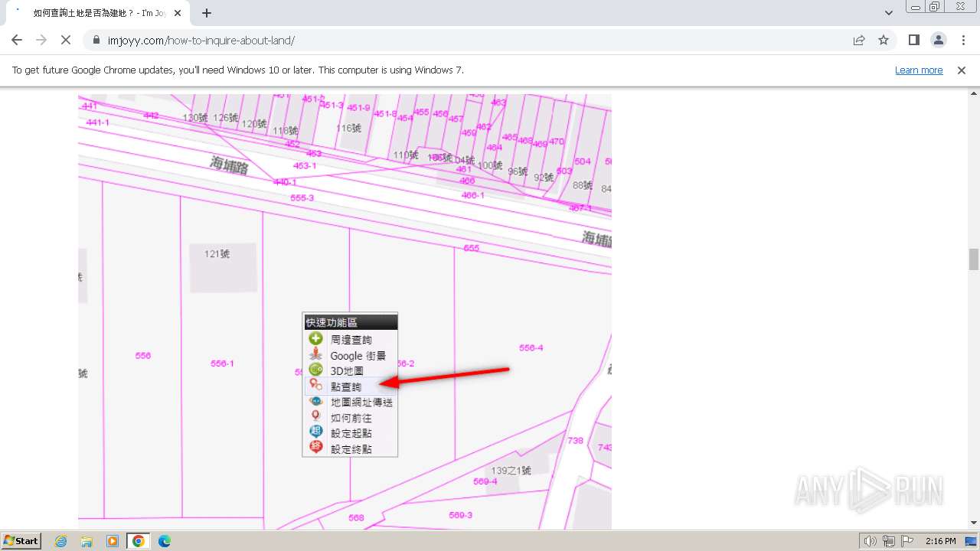Open Windows Media Player from taskbar

click(113, 541)
